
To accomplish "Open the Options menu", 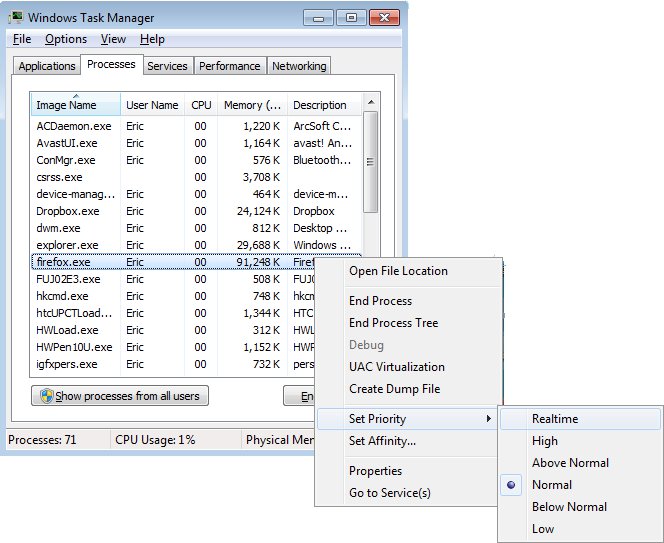I will (x=66, y=39).
